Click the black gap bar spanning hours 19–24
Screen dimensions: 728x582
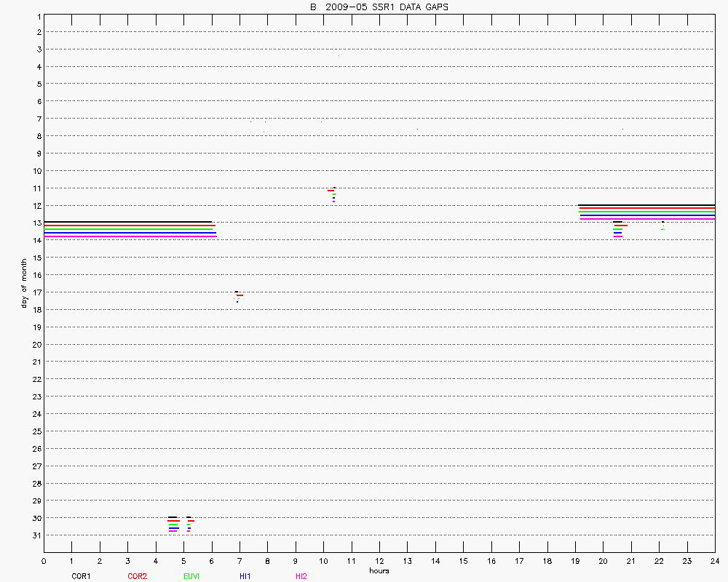click(646, 205)
